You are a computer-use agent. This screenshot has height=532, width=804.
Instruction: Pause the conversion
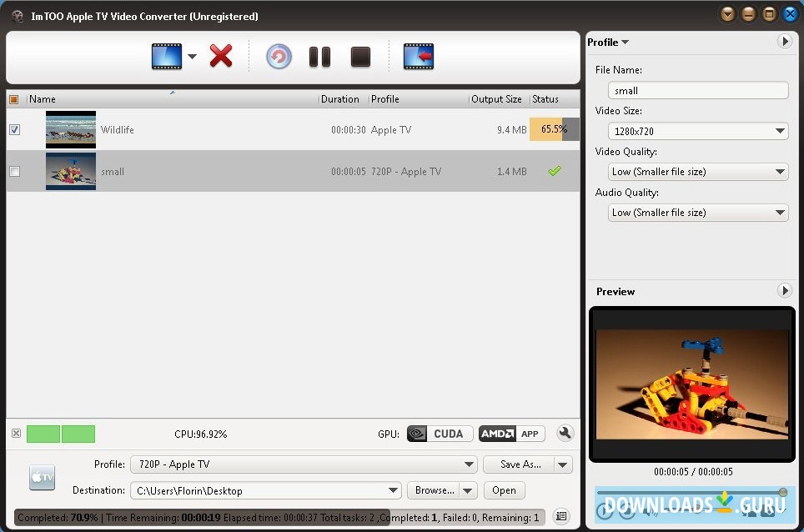[320, 57]
